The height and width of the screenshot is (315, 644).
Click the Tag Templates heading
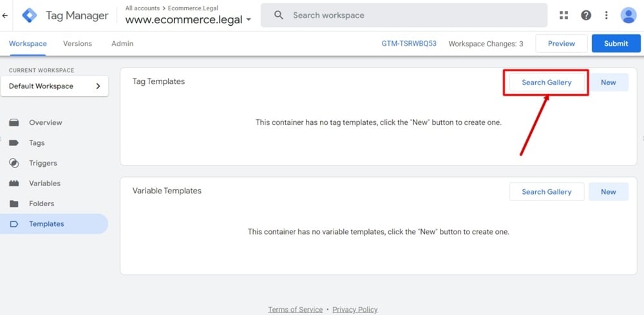click(x=158, y=81)
